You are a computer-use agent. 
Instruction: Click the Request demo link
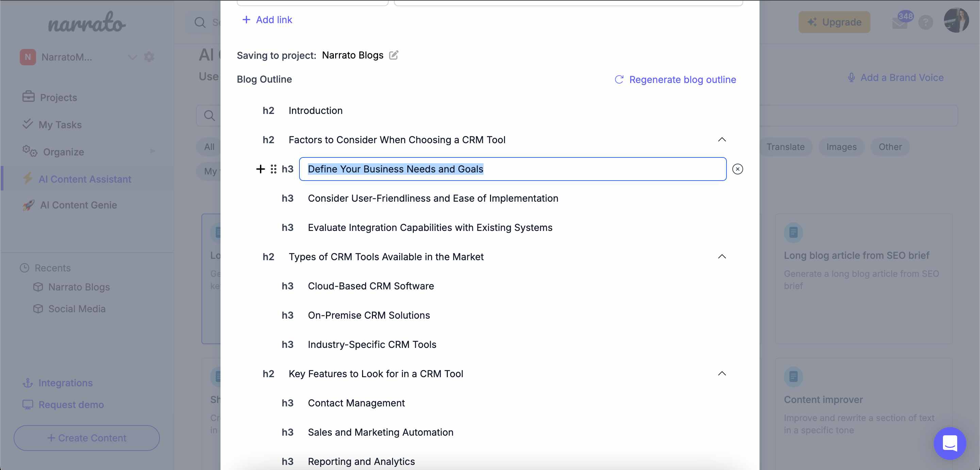(x=63, y=405)
